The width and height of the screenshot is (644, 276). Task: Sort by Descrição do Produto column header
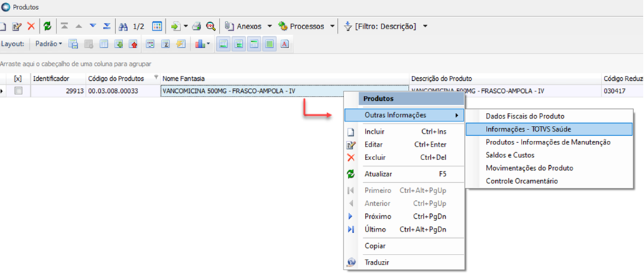[x=506, y=79]
